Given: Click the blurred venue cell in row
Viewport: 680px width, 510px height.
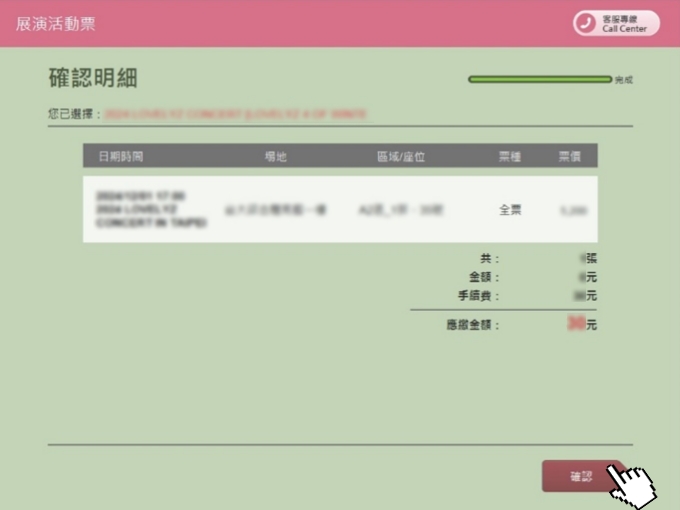Looking at the screenshot, I should point(275,210).
